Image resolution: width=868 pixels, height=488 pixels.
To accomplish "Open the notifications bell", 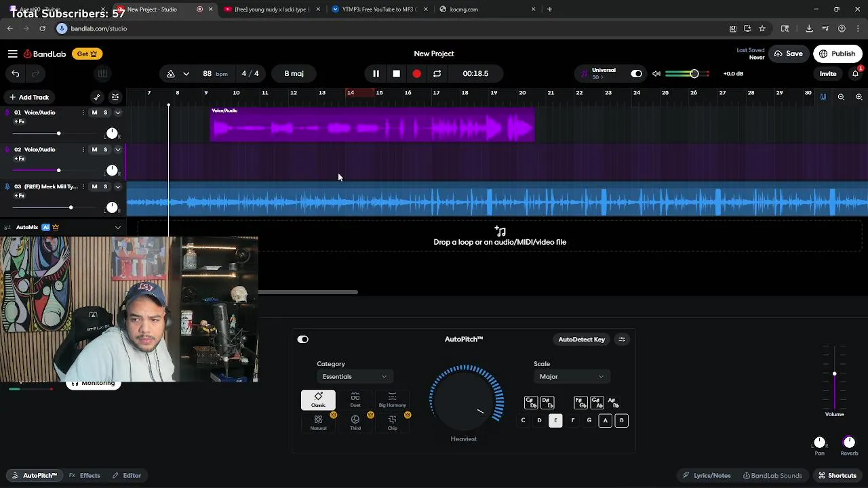I will 856,73.
